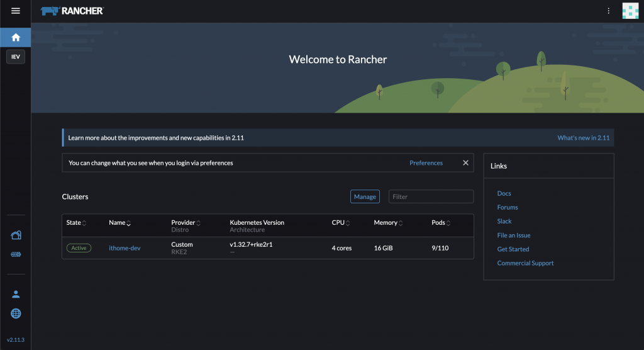
Task: Sort clusters by Name column
Action: 119,222
